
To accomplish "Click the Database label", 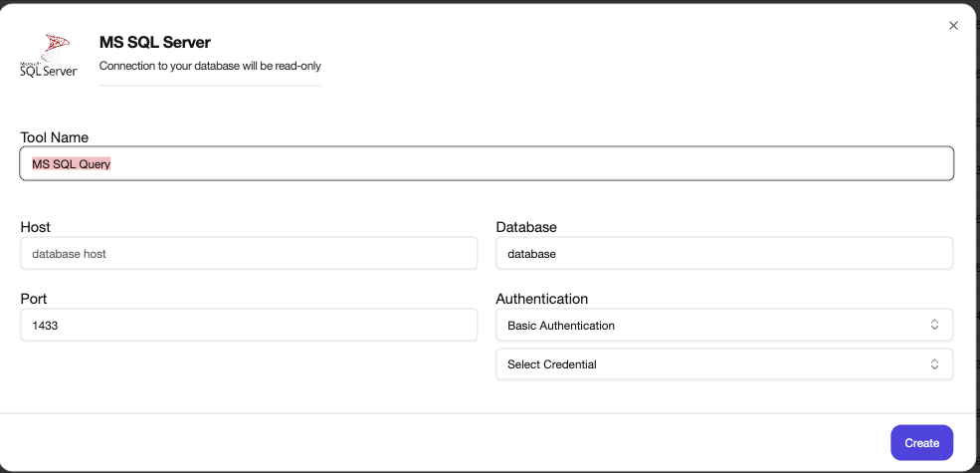I will point(526,227).
